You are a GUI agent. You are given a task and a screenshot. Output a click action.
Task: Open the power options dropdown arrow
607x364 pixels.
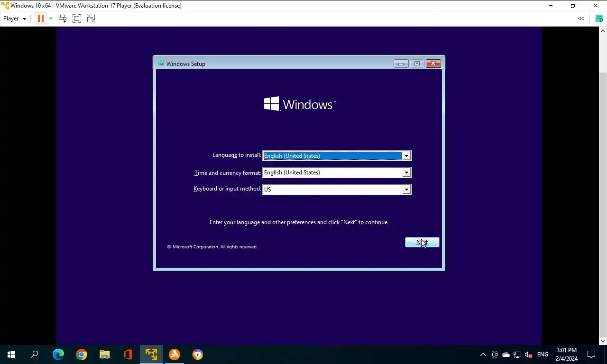click(50, 18)
